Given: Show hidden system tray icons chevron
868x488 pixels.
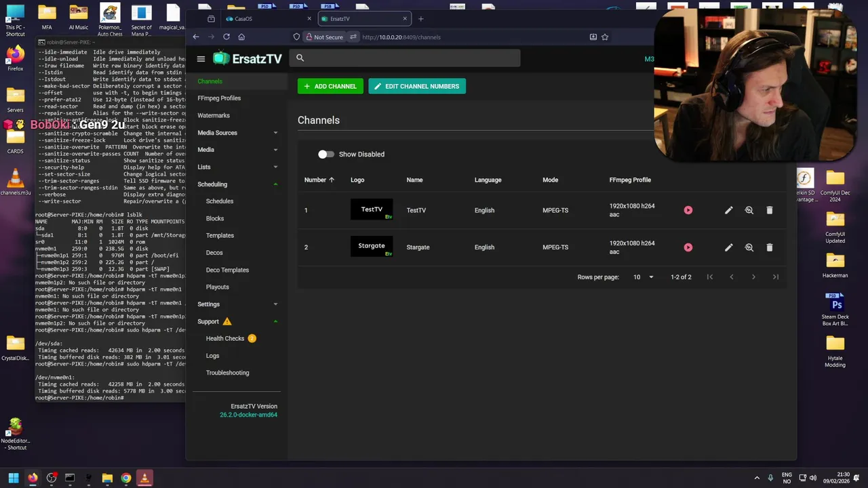Looking at the screenshot, I should point(757,478).
